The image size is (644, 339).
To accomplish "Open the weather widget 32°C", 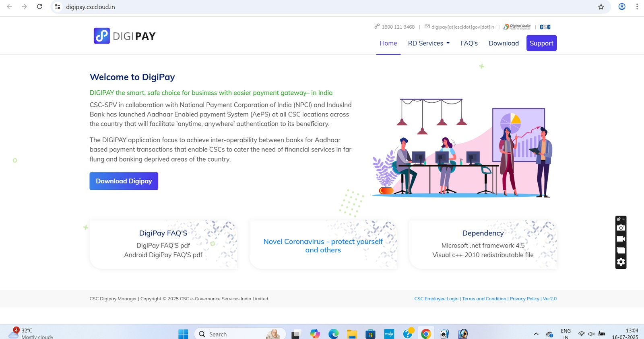I will 31,333.
